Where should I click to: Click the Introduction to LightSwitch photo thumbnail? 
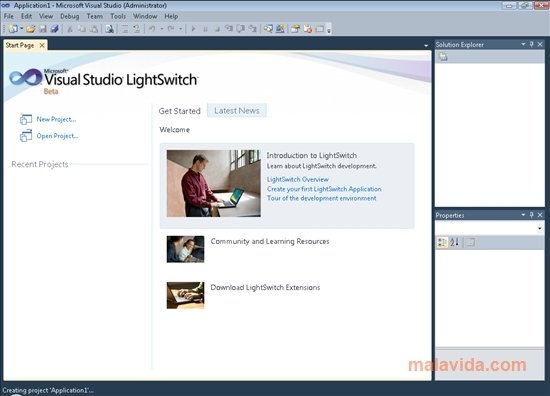click(214, 183)
